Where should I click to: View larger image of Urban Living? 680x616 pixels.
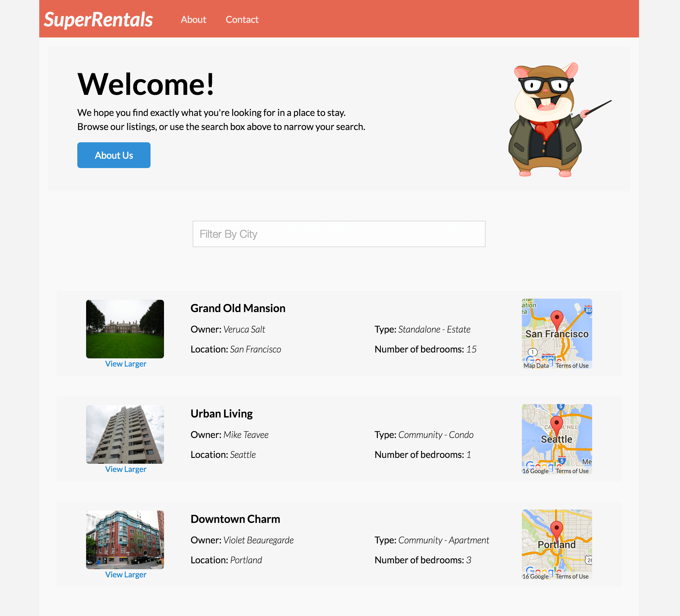coord(125,468)
